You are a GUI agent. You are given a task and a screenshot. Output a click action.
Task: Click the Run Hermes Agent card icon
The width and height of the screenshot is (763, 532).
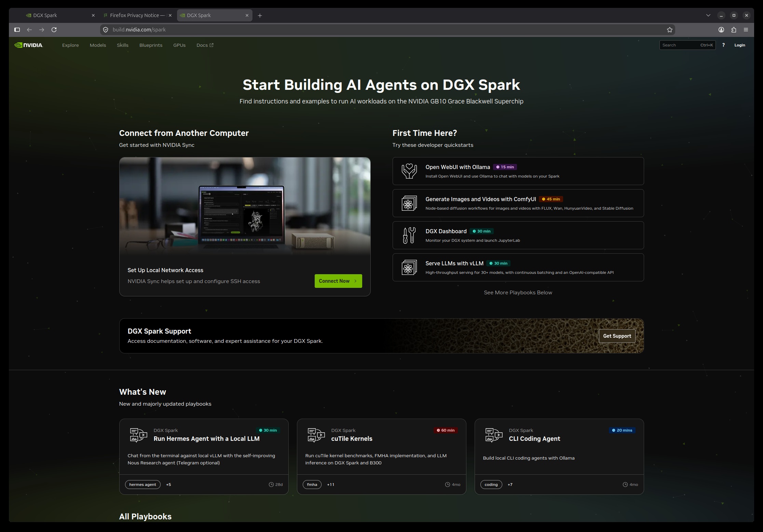[139, 435]
